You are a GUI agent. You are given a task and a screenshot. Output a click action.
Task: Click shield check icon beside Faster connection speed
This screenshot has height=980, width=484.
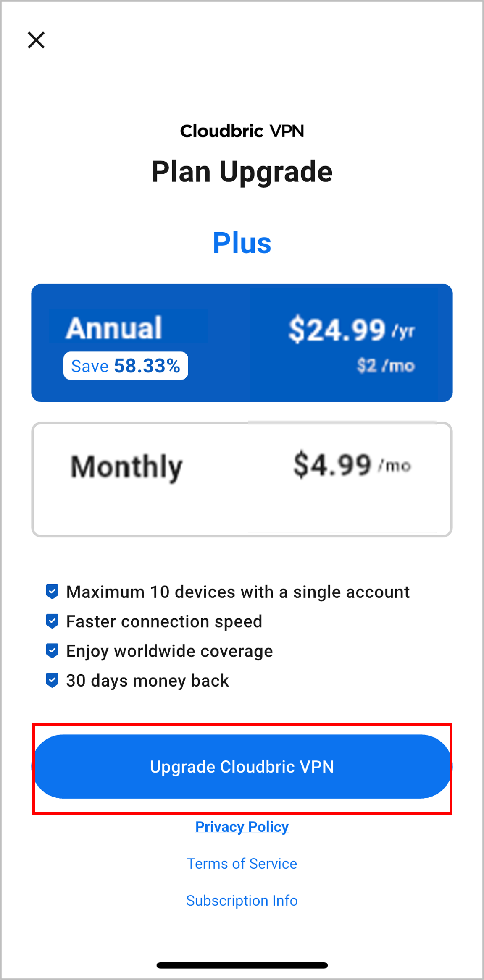[52, 621]
